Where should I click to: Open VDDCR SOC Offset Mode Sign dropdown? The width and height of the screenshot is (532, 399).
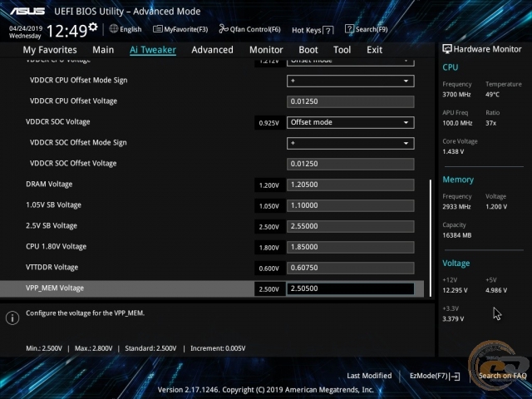[351, 143]
